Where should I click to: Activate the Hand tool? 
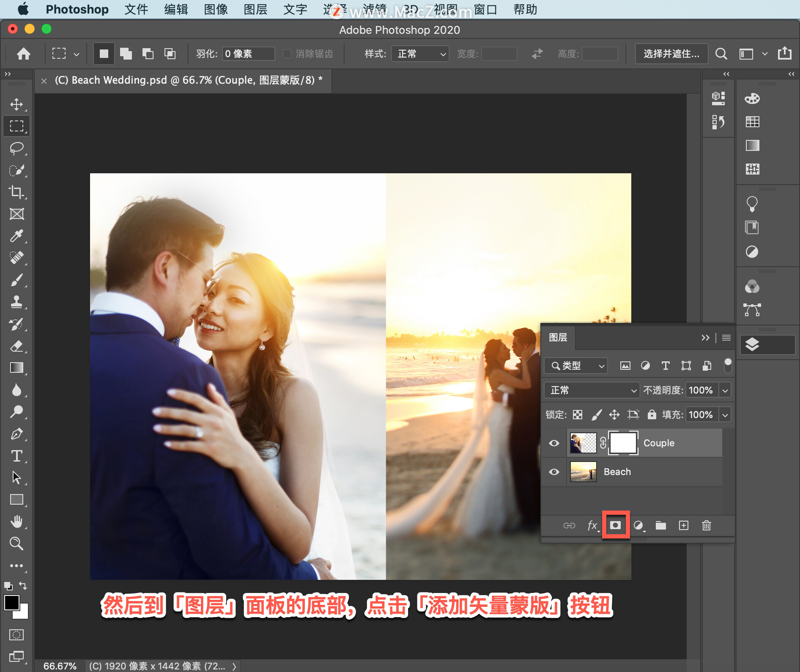[x=16, y=522]
